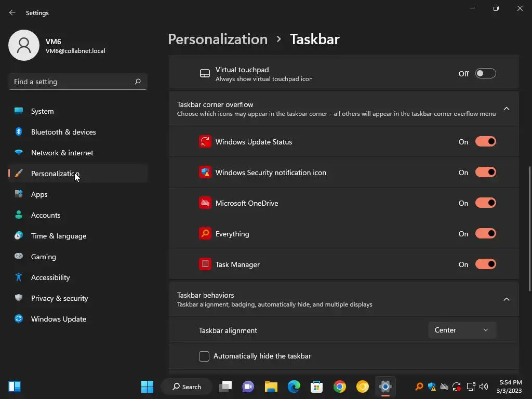532x399 pixels.
Task: Click the Microsoft OneDrive cloud icon
Action: point(205,203)
